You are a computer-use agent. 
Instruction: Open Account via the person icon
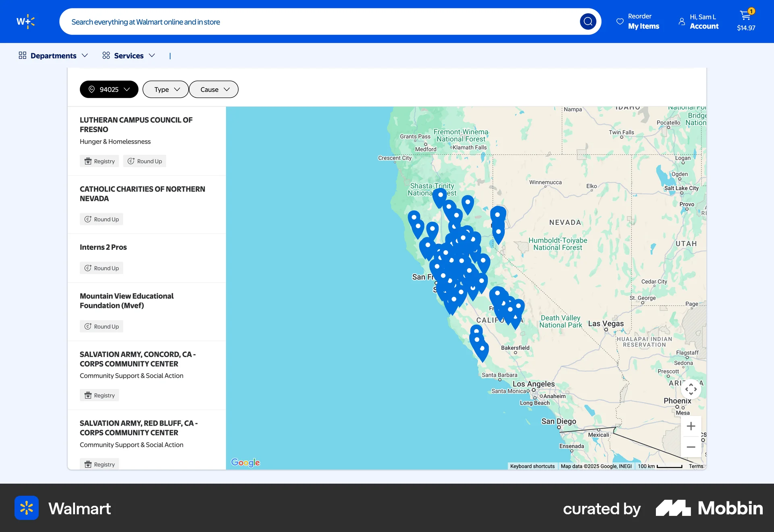[x=681, y=22]
